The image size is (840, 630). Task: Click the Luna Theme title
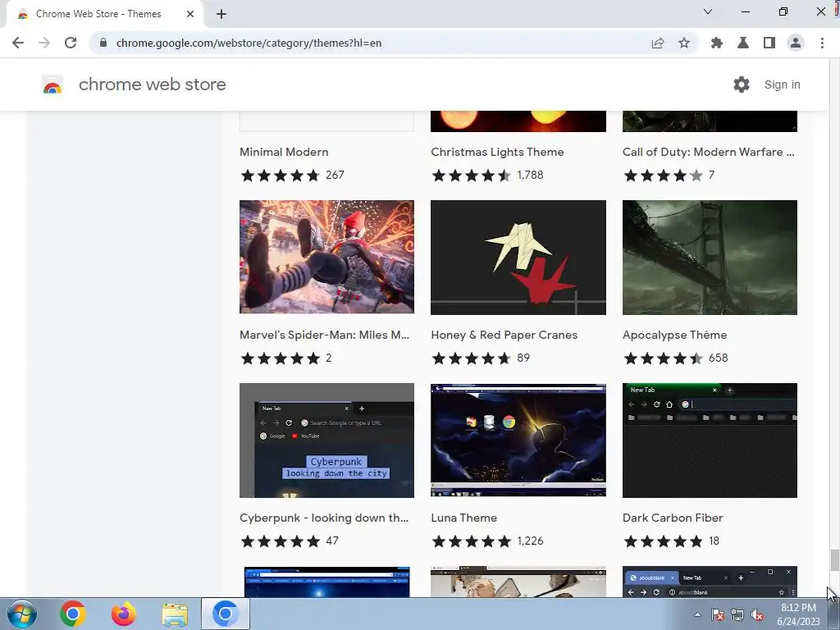click(464, 518)
